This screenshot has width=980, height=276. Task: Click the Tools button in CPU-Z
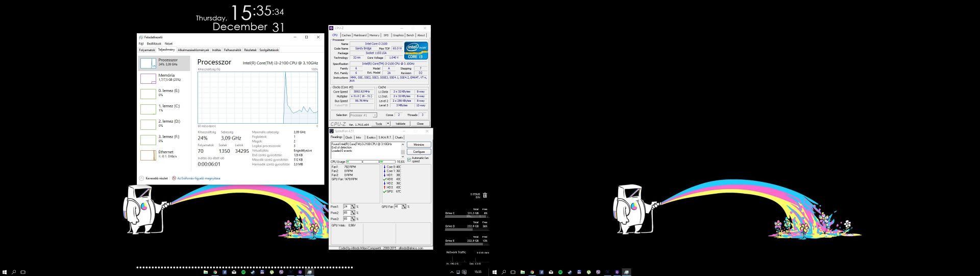tap(378, 124)
